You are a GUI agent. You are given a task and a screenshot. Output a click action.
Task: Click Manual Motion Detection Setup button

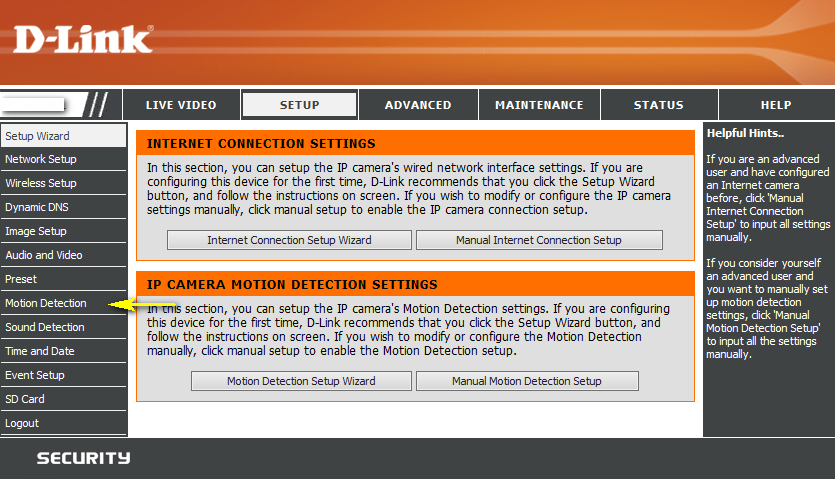click(x=527, y=381)
